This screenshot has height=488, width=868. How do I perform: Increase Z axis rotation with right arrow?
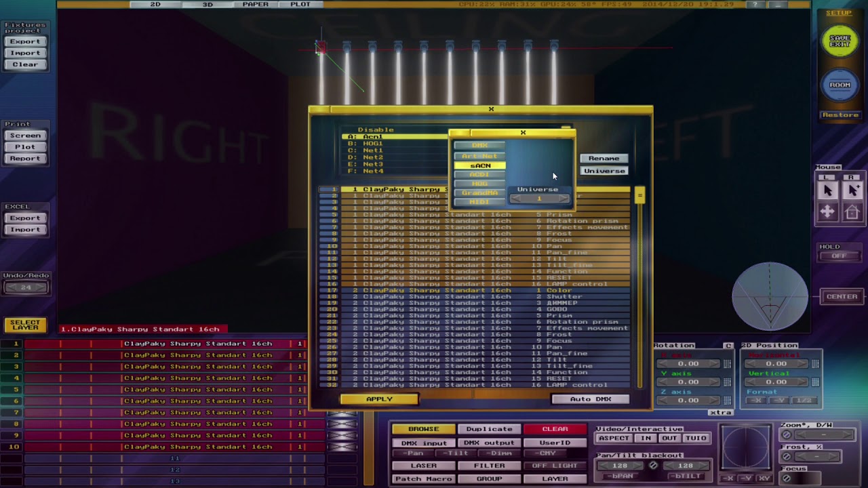click(713, 401)
